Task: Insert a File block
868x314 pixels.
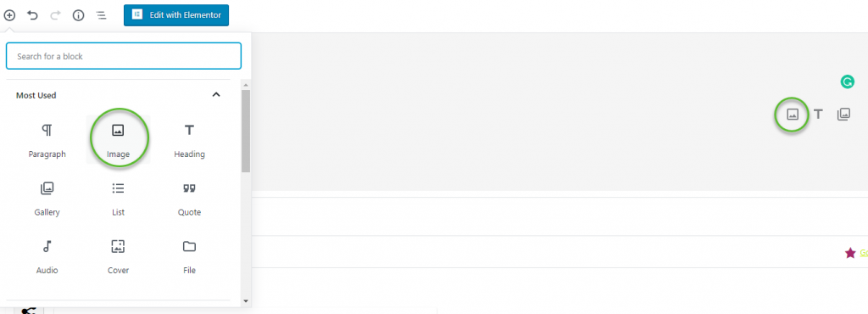Action: coord(189,257)
